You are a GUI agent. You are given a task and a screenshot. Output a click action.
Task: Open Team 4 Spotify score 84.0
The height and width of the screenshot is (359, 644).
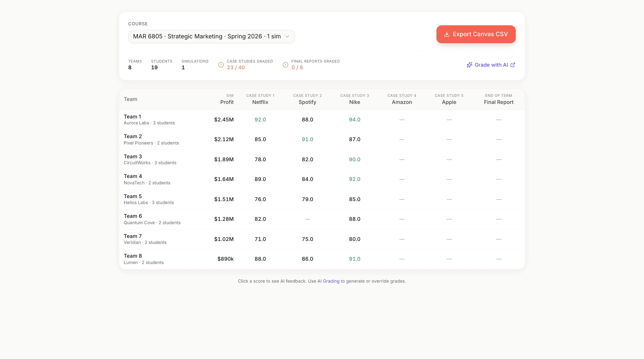point(308,179)
